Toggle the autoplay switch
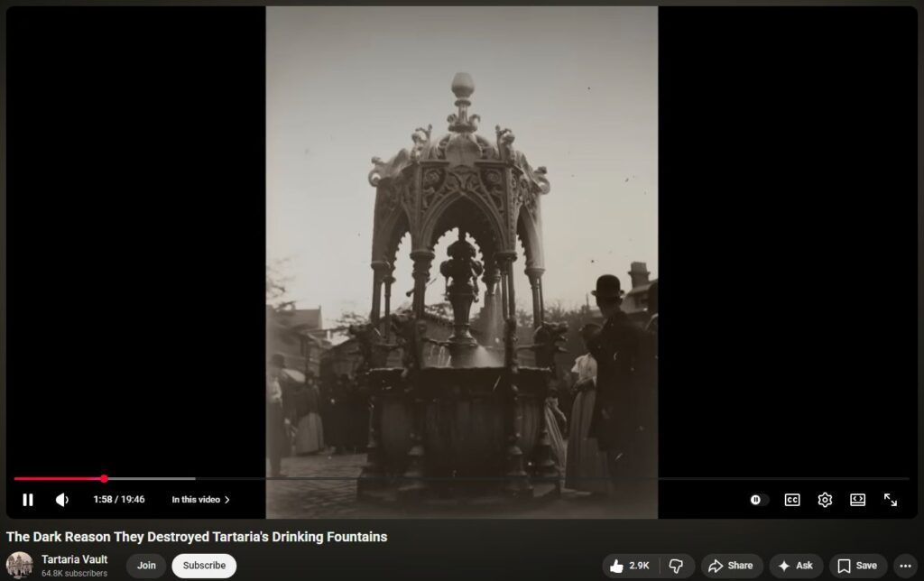The width and height of the screenshot is (924, 581). (756, 500)
